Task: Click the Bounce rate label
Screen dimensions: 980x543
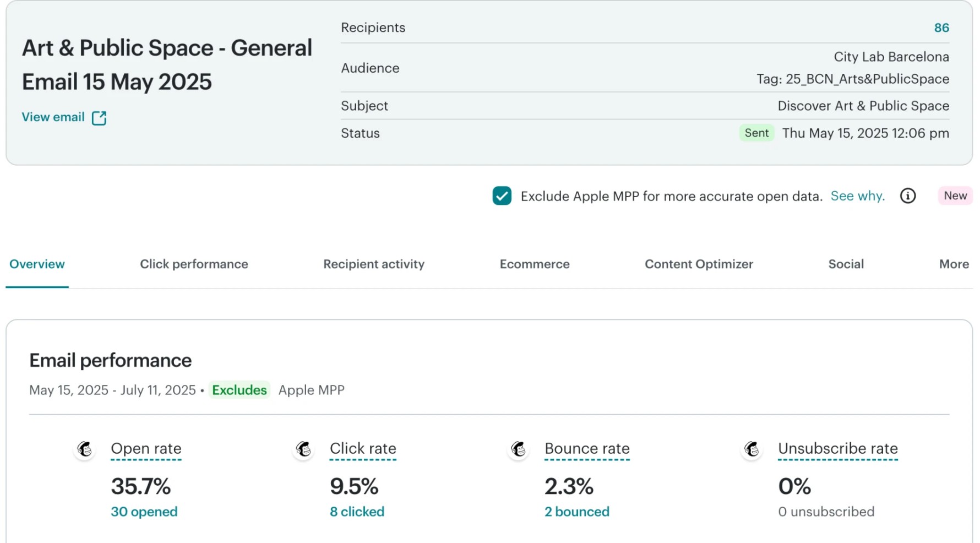Action: [x=587, y=449]
